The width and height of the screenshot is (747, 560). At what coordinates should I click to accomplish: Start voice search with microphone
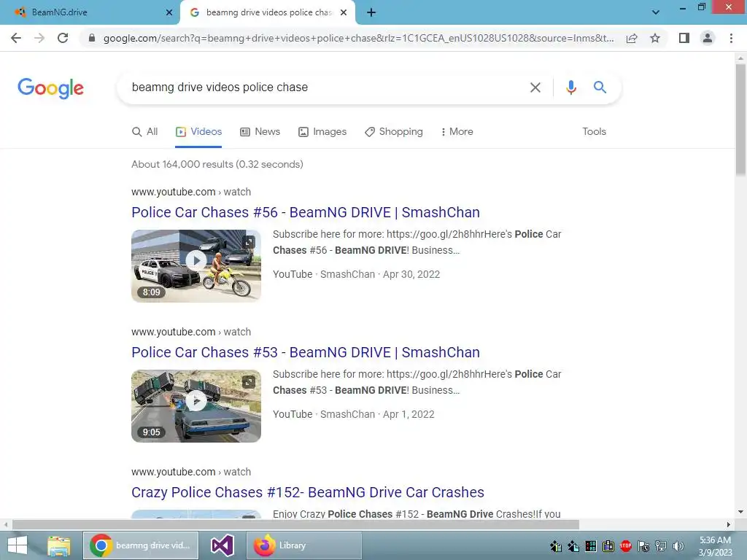coord(571,87)
